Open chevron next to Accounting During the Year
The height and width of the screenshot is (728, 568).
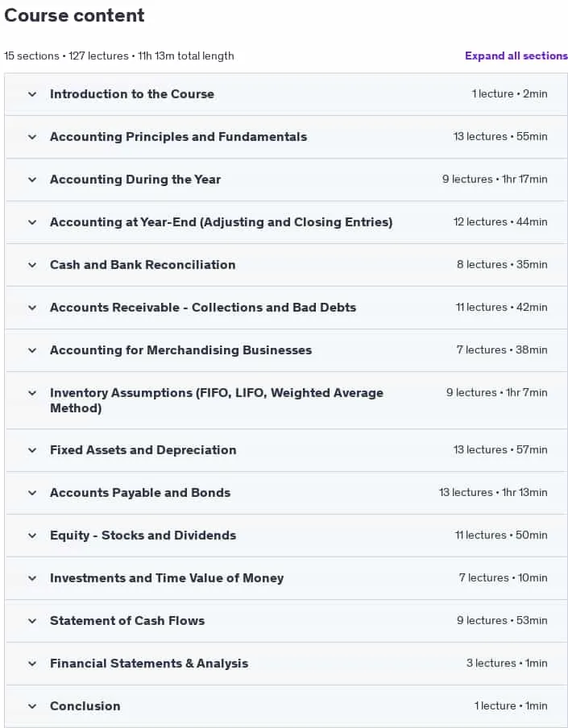coord(32,180)
